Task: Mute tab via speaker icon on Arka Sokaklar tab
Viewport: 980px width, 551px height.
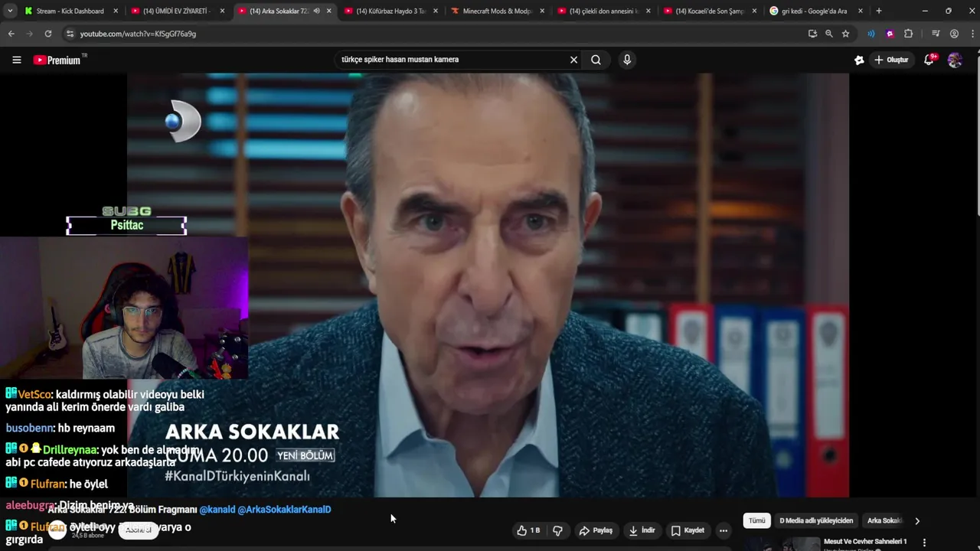Action: (x=316, y=11)
